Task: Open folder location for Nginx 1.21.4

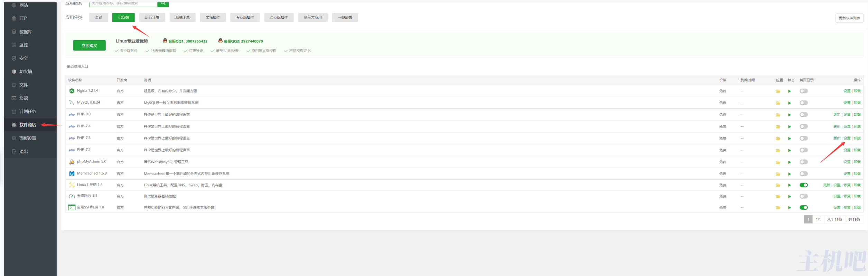Action: (778, 91)
